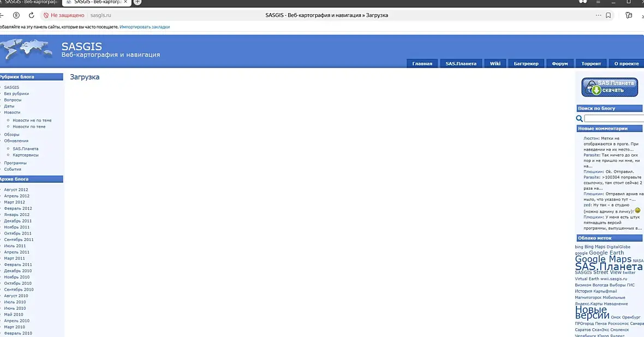Click the bookmark icon in the address bar
The height and width of the screenshot is (337, 644).
pos(609,15)
